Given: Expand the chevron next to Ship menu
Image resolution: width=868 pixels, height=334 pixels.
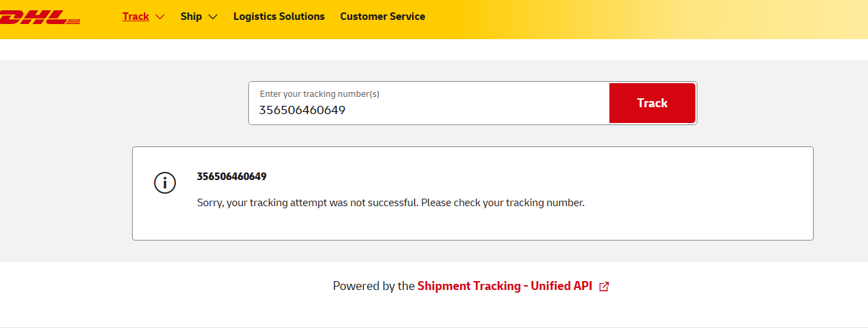Looking at the screenshot, I should (213, 17).
